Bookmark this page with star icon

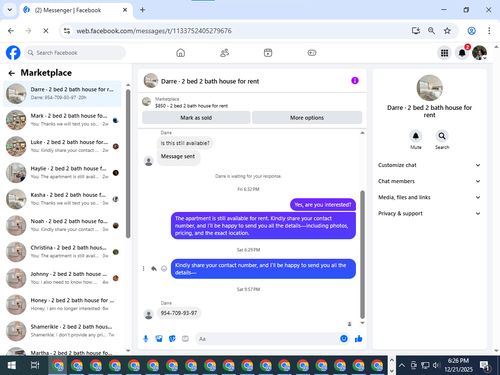click(x=447, y=31)
